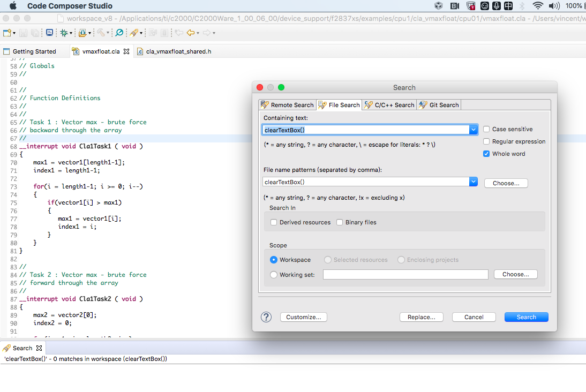Click the yellow Back navigation arrow
This screenshot has width=586, height=392.
coord(191,33)
